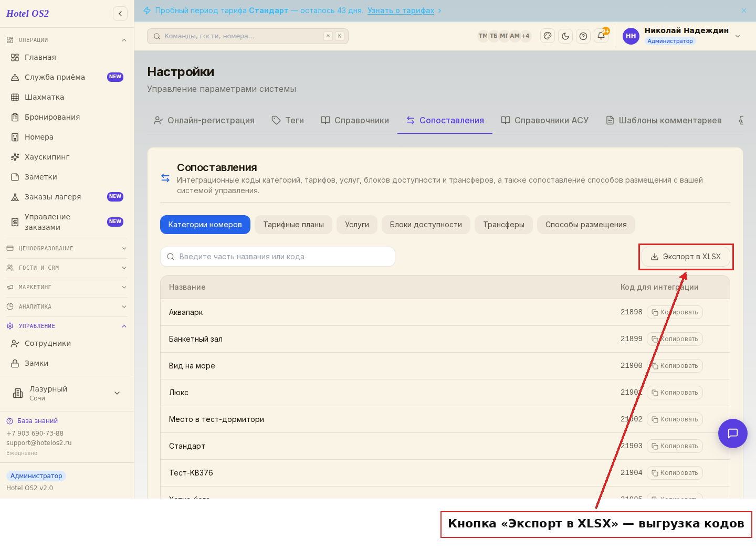Expand the Маркетинг group
756x550 pixels.
point(67,287)
